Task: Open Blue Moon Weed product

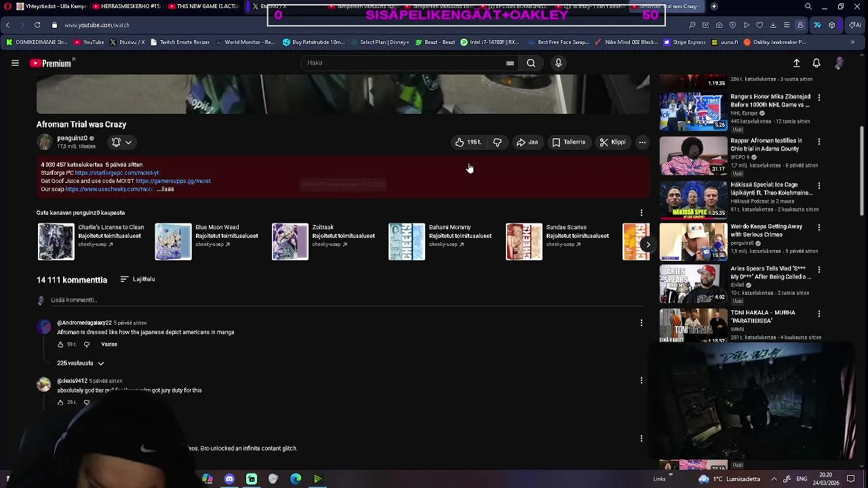Action: (x=208, y=241)
